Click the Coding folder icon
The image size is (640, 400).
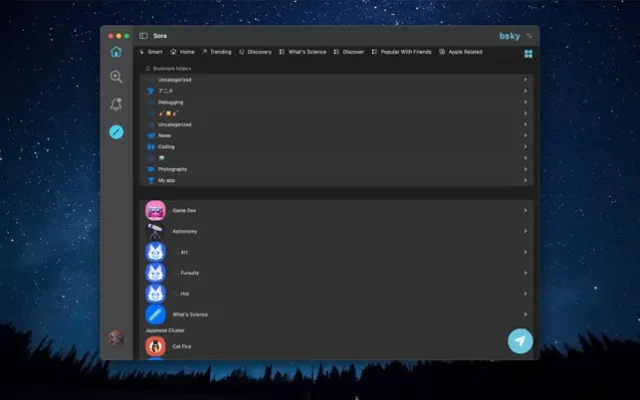pyautogui.click(x=151, y=147)
